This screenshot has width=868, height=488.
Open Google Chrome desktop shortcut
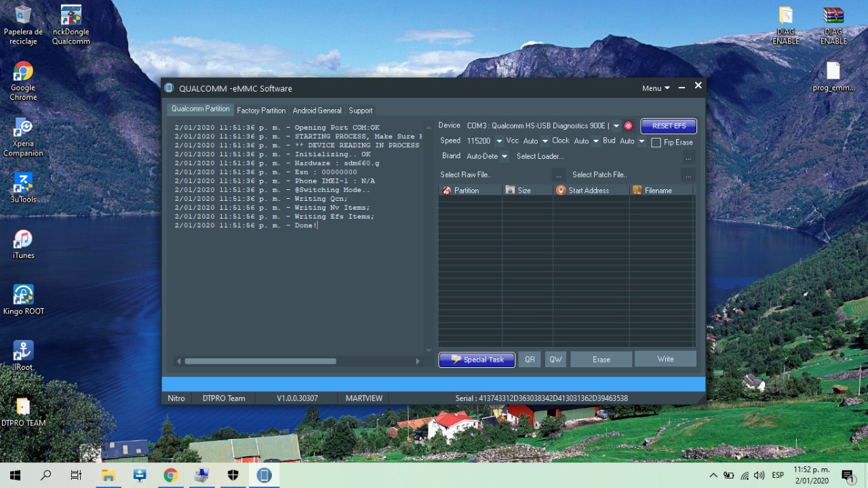(23, 81)
